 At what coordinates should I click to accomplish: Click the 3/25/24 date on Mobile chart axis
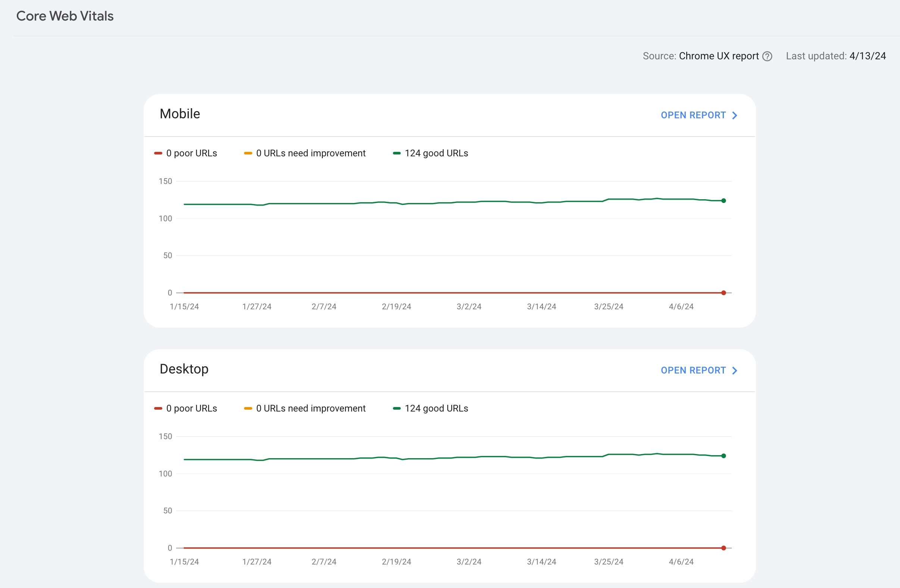pos(609,307)
